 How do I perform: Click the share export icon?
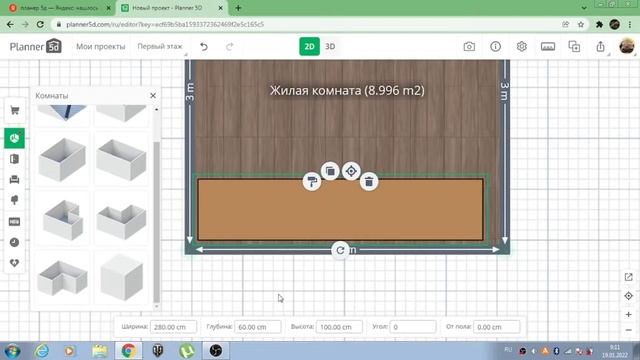click(600, 47)
